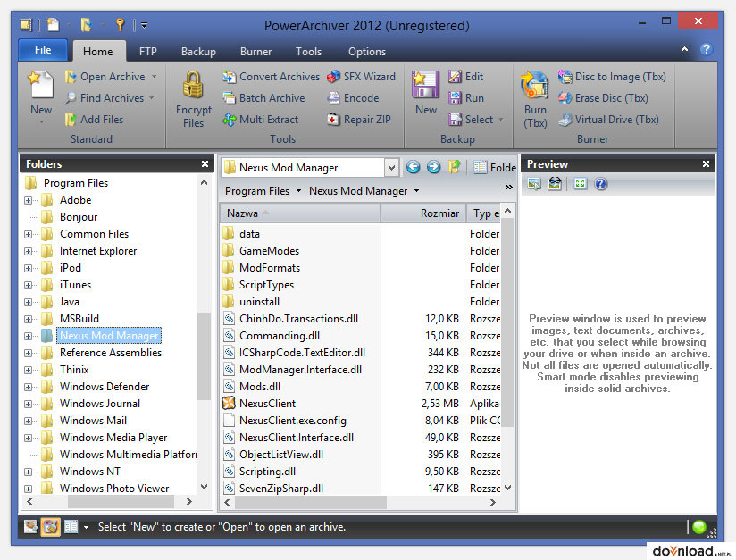Expand the Windows Defender tree node
736x560 pixels.
pyautogui.click(x=29, y=388)
